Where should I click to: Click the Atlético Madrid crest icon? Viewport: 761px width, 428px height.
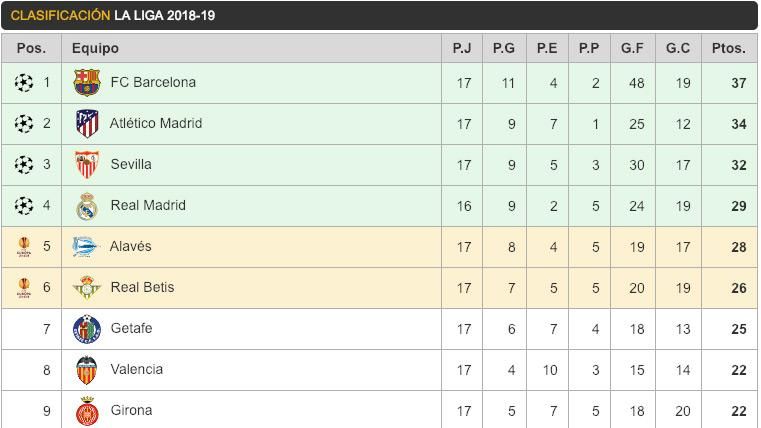pos(87,124)
